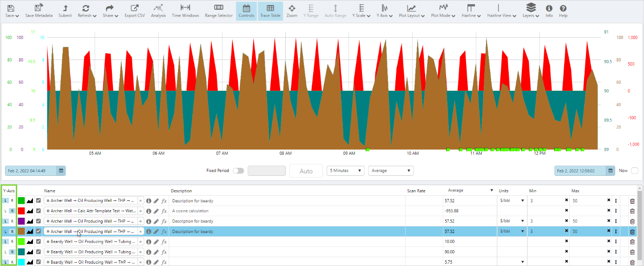Viewport: 644px width, 266px height.
Task: Open the Share menu
Action: point(110,11)
